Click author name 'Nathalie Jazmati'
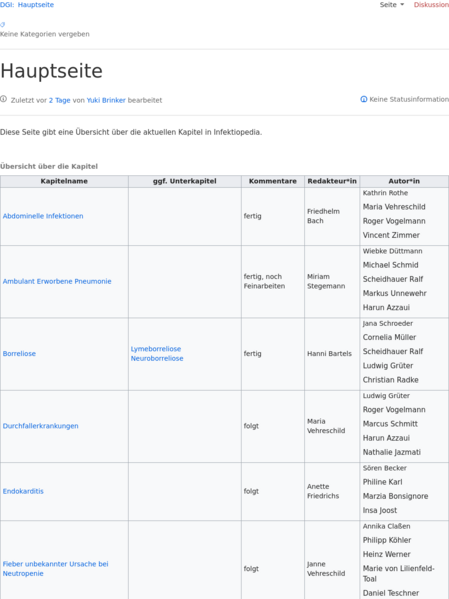This screenshot has width=449, height=599. (392, 452)
